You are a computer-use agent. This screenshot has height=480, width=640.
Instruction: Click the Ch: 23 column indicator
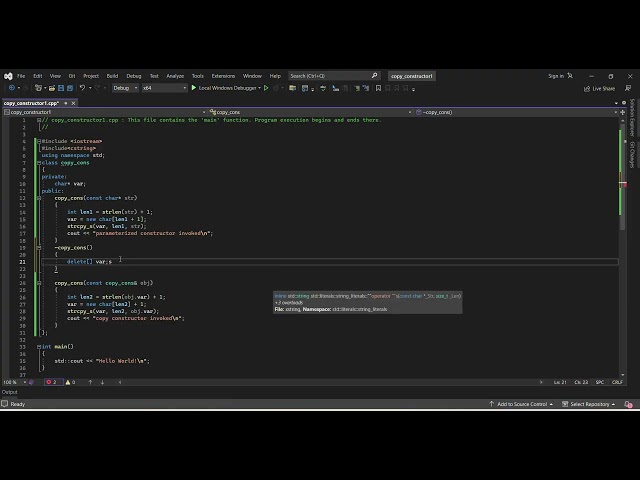point(581,382)
